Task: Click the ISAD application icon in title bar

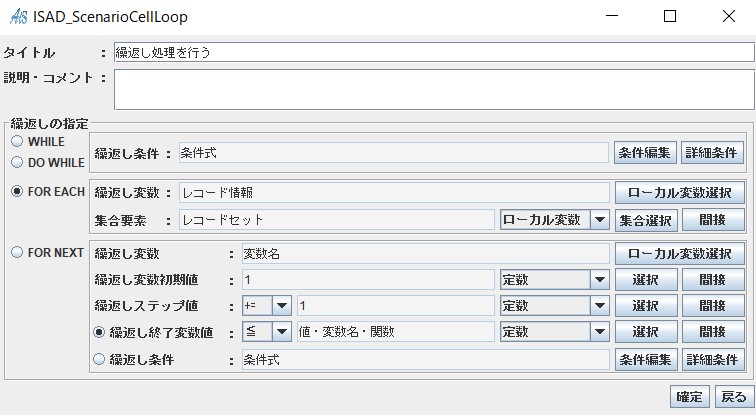Action: click(x=18, y=16)
